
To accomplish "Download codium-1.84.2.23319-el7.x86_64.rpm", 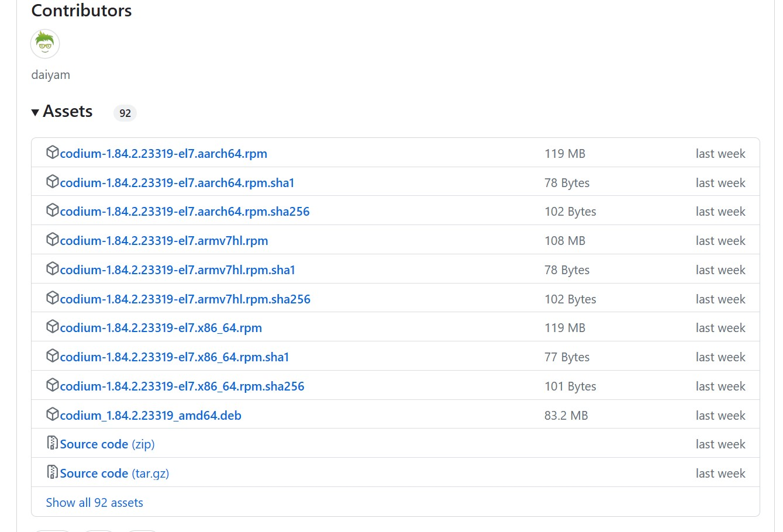I will click(161, 328).
